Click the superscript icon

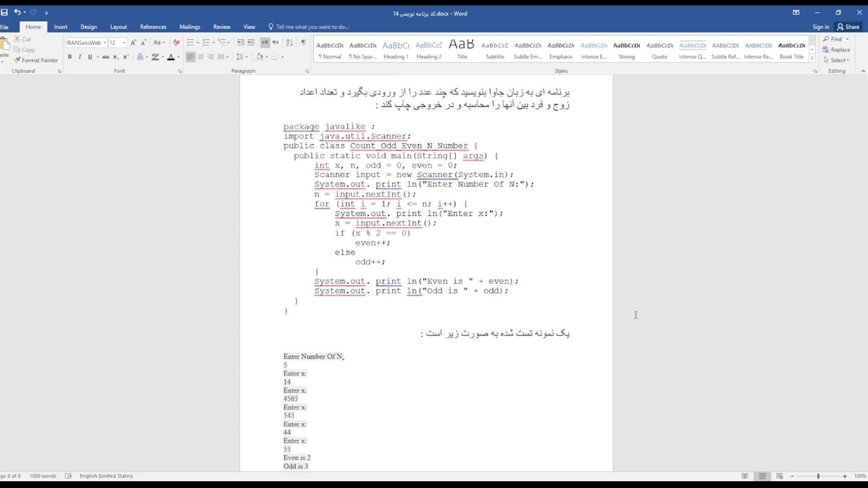(x=126, y=57)
